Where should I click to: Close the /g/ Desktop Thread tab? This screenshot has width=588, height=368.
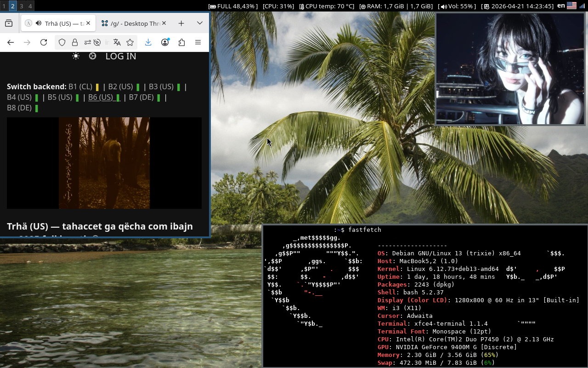pyautogui.click(x=164, y=23)
